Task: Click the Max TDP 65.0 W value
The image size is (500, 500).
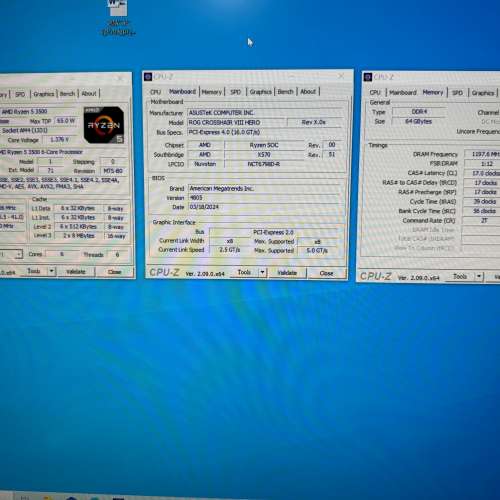Action: (66, 121)
